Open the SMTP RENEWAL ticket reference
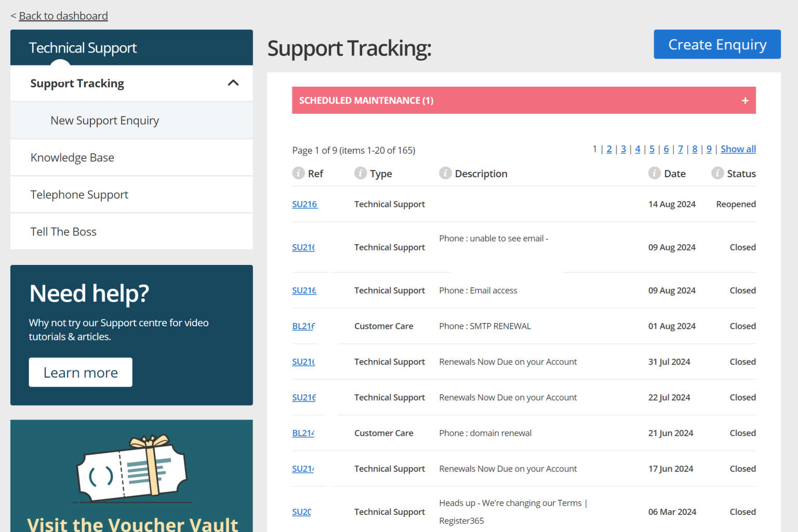This screenshot has width=798, height=532. click(x=303, y=326)
